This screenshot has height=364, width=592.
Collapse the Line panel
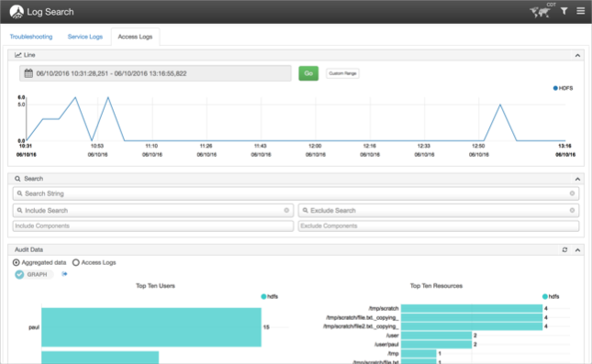577,55
